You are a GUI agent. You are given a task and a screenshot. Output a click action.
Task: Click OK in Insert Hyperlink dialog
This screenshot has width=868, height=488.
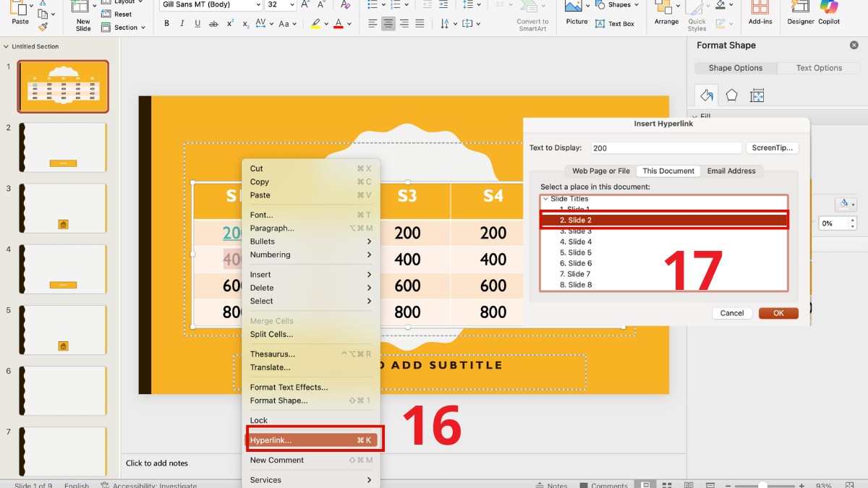coord(778,313)
